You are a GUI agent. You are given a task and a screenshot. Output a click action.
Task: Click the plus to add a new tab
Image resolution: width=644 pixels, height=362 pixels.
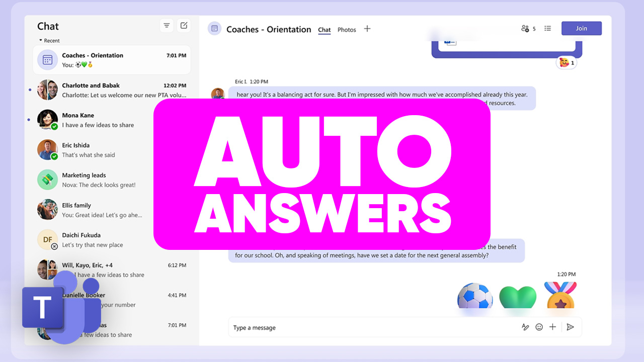pyautogui.click(x=367, y=29)
